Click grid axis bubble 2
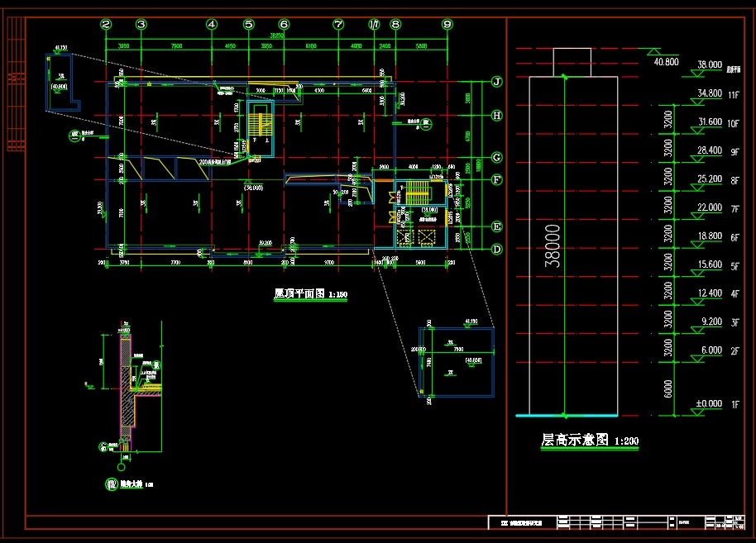This screenshot has height=543, width=756. click(106, 24)
